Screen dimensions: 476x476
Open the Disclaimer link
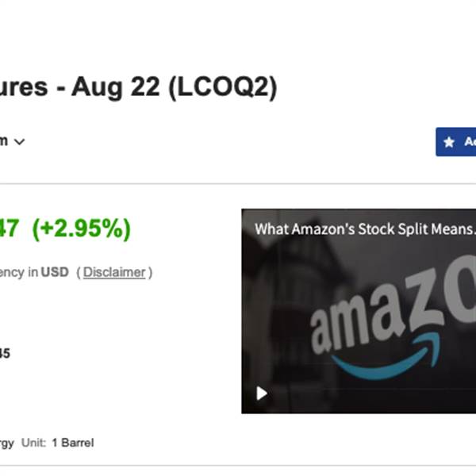[114, 272]
